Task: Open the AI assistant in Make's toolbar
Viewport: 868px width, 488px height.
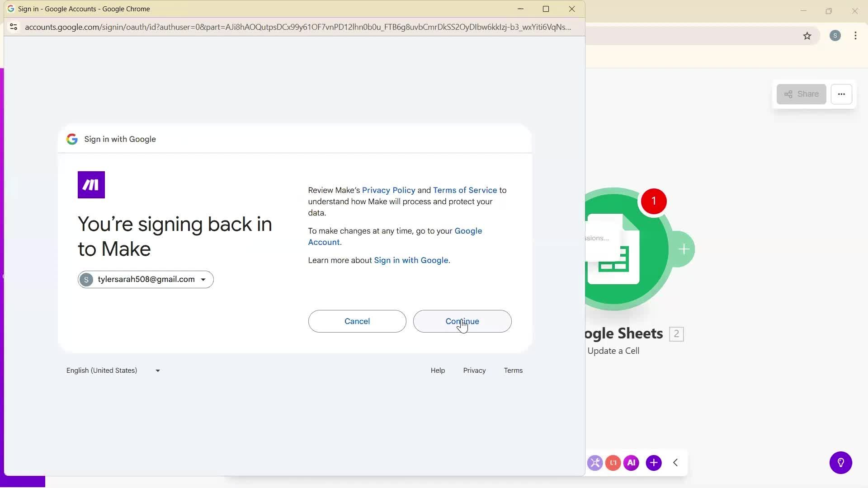Action: 631,463
